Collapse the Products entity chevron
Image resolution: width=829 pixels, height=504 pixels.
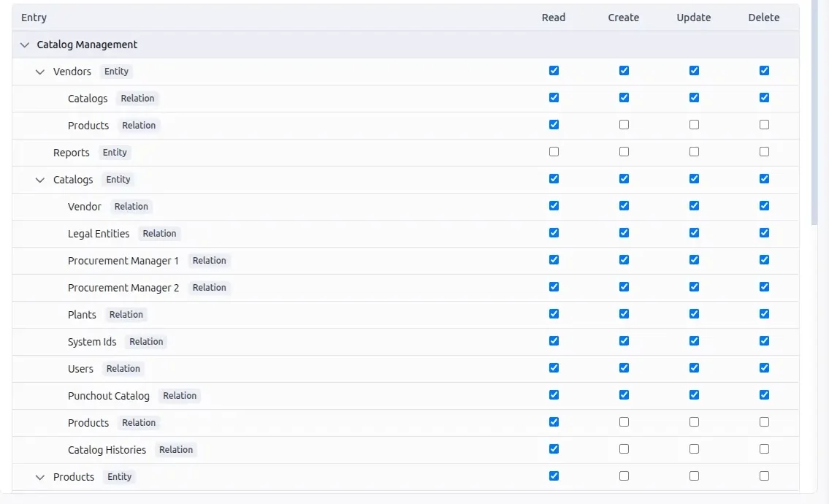coord(39,477)
